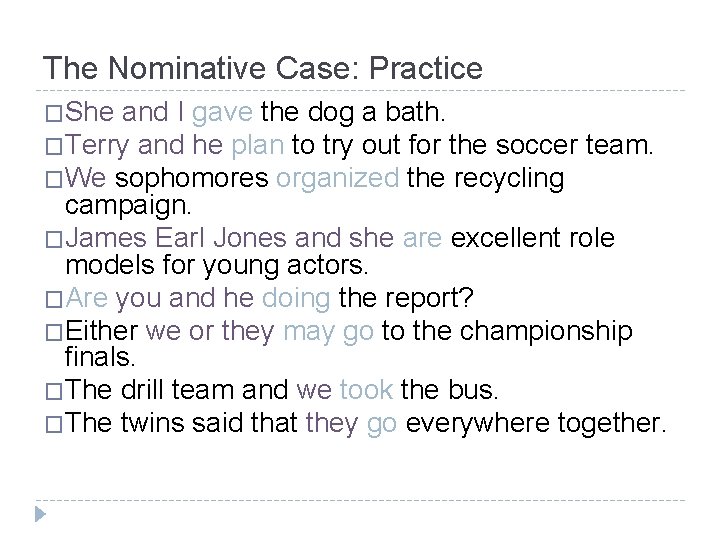Select the checkbox before 'Either we or they'
This screenshot has height=540, width=720.
(54, 332)
